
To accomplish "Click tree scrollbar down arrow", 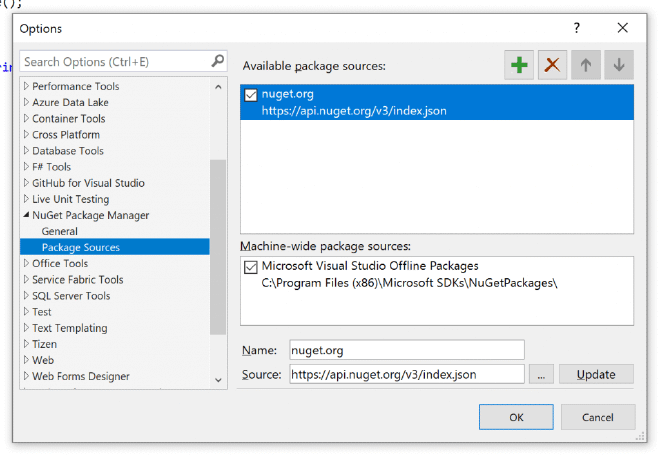I will pos(218,380).
